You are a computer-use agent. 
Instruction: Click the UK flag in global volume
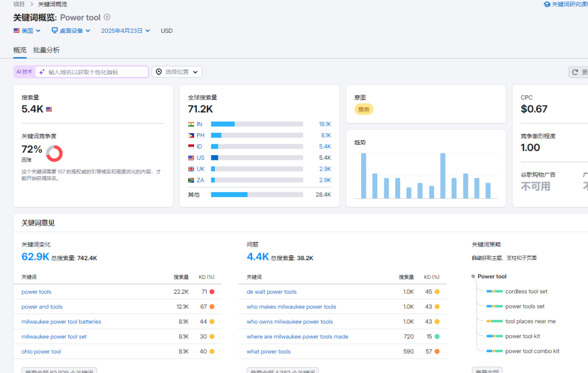pos(191,169)
